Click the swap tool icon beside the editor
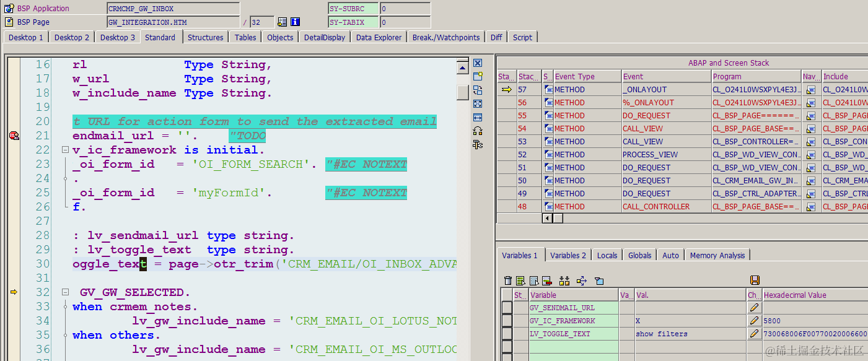This screenshot has width=868, height=361. (x=478, y=90)
